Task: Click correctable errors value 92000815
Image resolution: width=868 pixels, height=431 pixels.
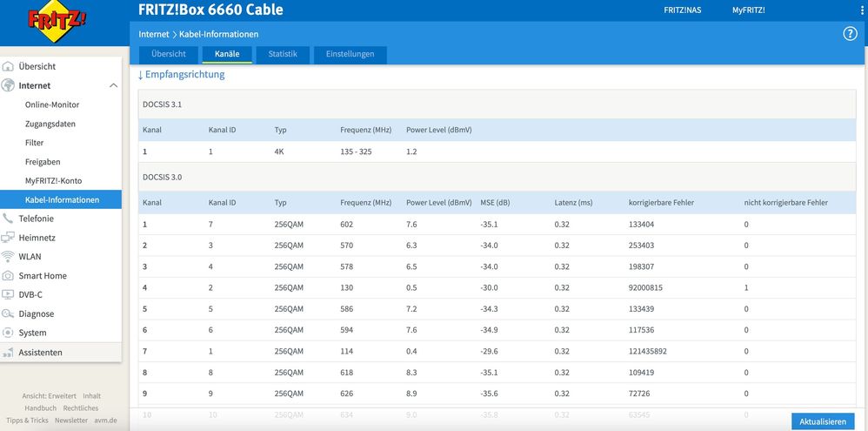Action: [645, 287]
